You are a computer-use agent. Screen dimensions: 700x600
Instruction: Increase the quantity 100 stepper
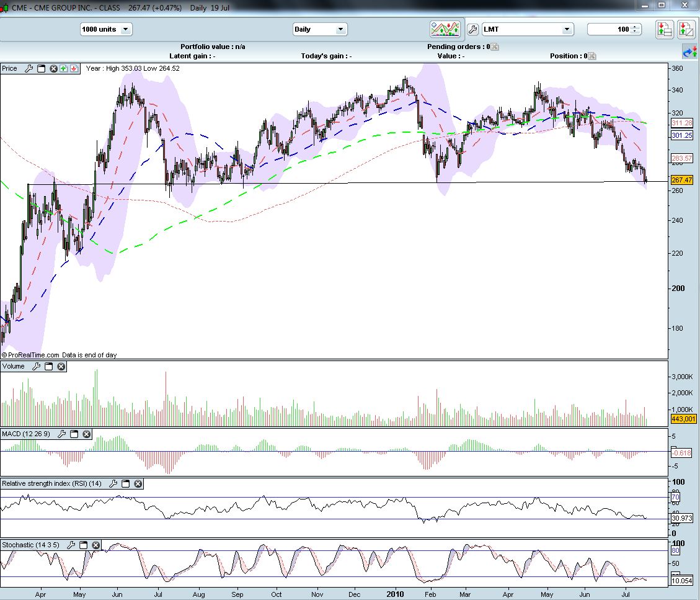click(635, 27)
